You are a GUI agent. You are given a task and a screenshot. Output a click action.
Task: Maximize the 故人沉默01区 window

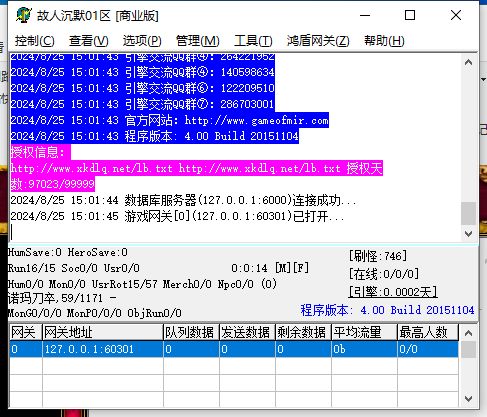tap(410, 15)
